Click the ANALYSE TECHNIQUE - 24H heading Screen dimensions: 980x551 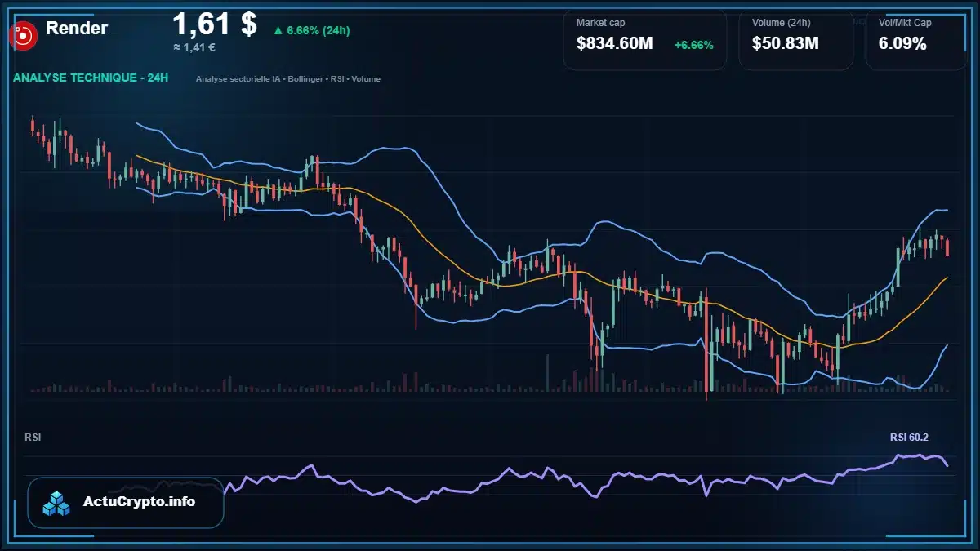coord(91,78)
